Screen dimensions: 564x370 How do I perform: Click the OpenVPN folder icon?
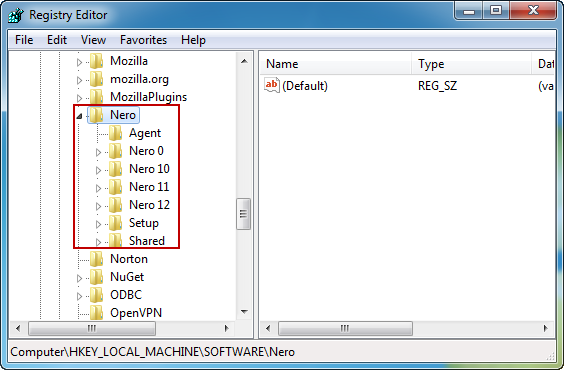click(96, 312)
